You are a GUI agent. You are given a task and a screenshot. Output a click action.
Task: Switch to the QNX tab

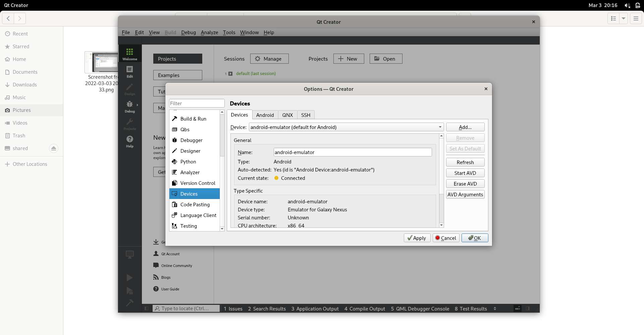pyautogui.click(x=287, y=115)
